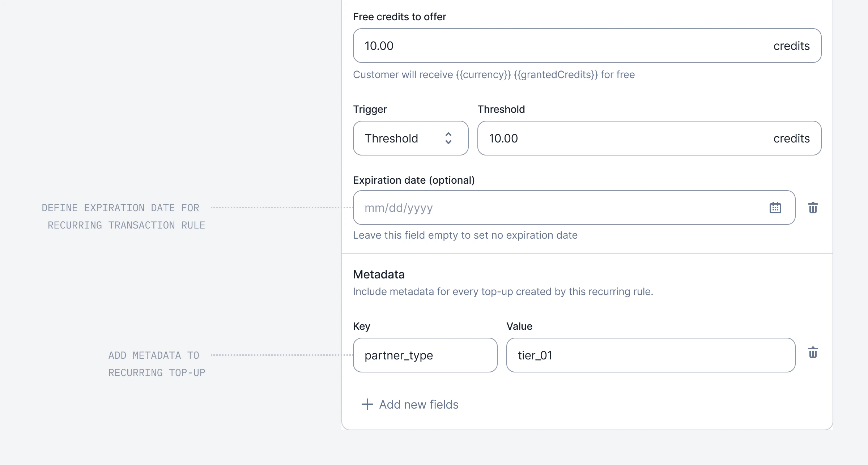Click Add new fields button
The height and width of the screenshot is (465, 868).
pos(410,404)
